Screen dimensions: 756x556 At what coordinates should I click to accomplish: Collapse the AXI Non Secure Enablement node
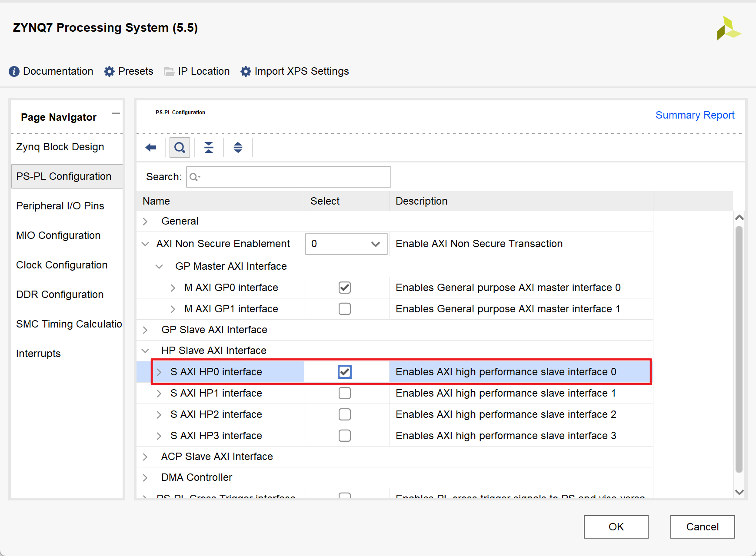coord(145,244)
